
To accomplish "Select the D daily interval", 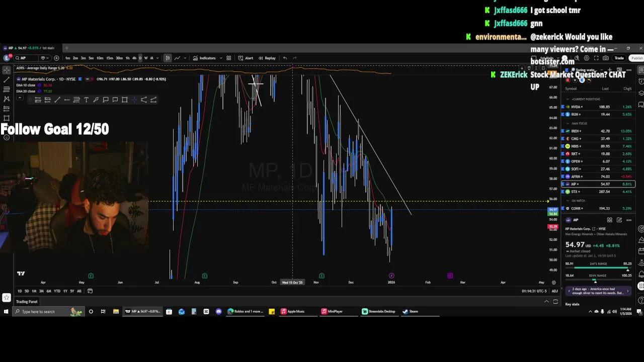I will [140, 58].
